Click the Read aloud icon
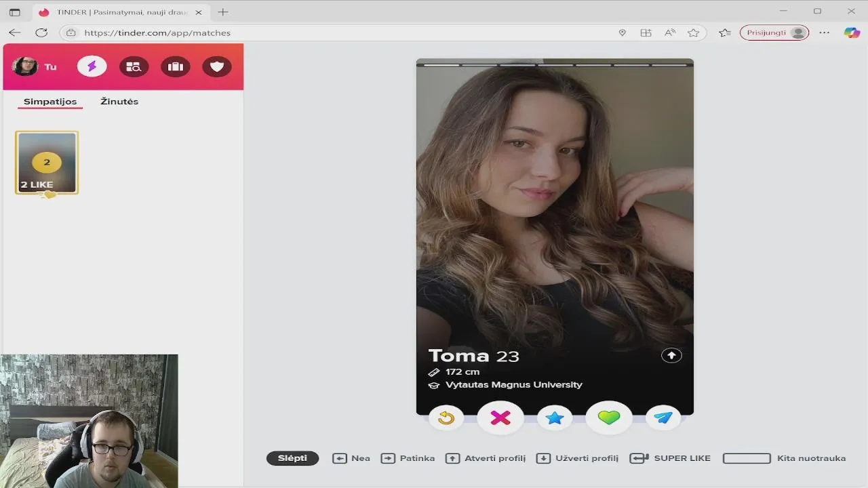This screenshot has width=868, height=488. pyautogui.click(x=670, y=33)
